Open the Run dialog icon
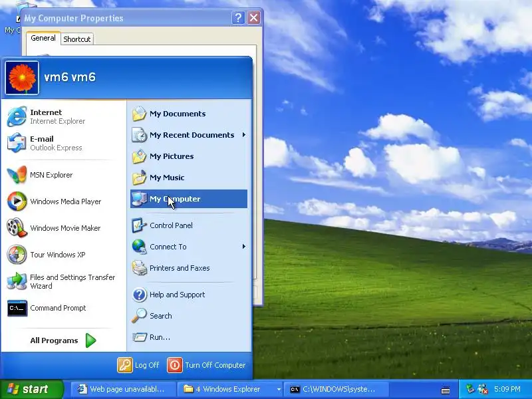Viewport: 532px width, 399px height. click(139, 337)
